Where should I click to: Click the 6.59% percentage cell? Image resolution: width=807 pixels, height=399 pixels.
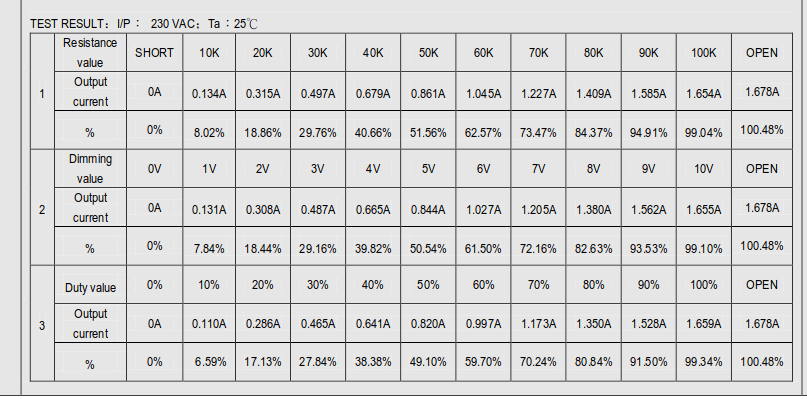pyautogui.click(x=209, y=362)
